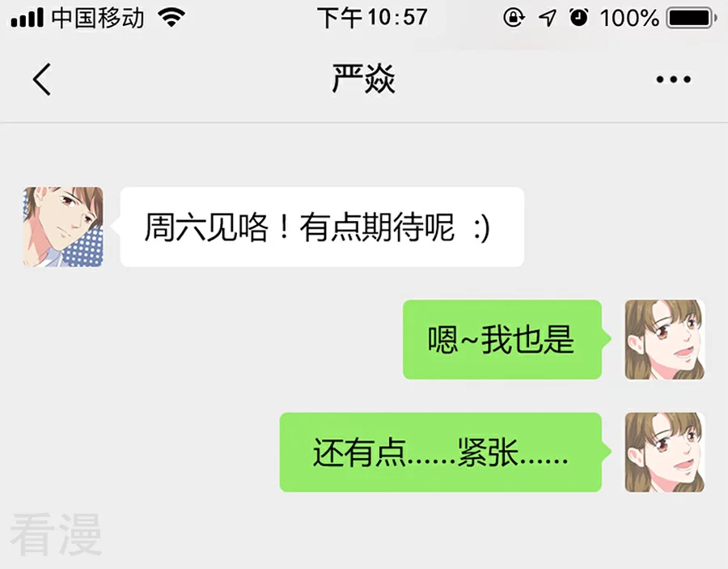Image resolution: width=728 pixels, height=569 pixels.
Task: Tap the alarm clock status icon
Action: (578, 18)
